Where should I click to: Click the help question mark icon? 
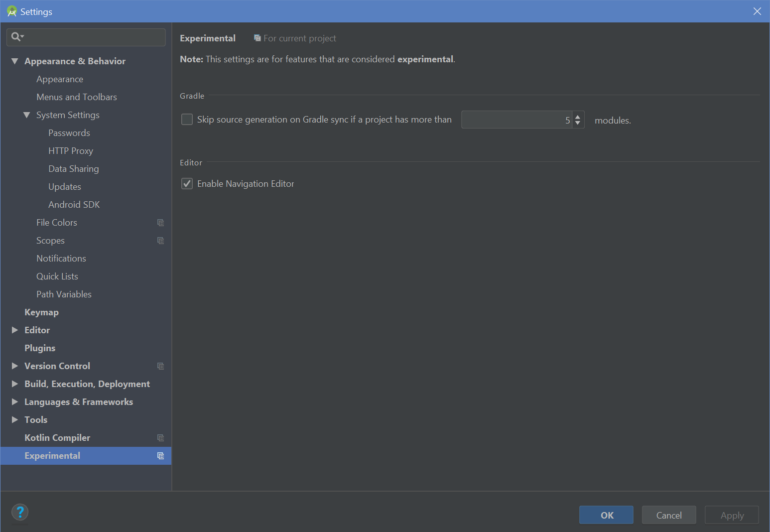20,512
